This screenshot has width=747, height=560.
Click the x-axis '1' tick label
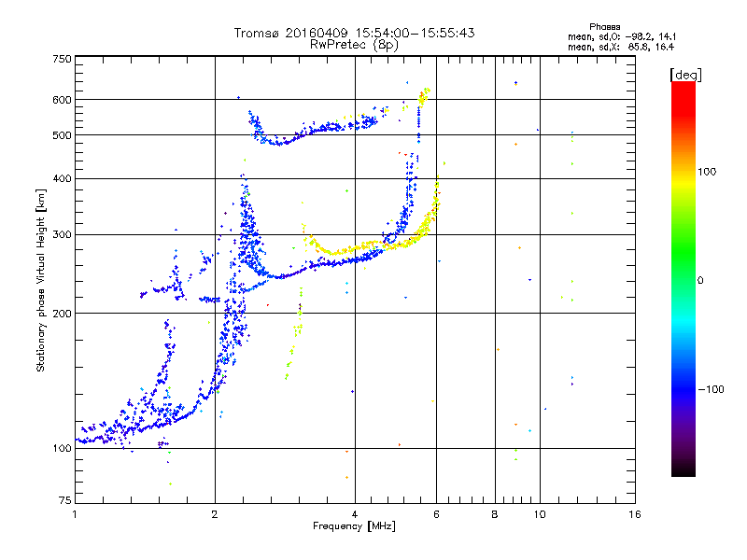point(75,514)
